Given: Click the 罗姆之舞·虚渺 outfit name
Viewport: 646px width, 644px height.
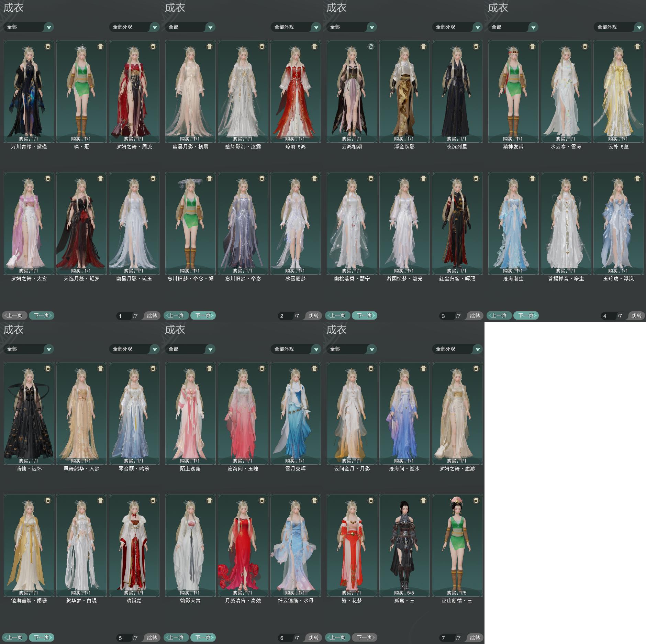Looking at the screenshot, I should click(x=457, y=469).
